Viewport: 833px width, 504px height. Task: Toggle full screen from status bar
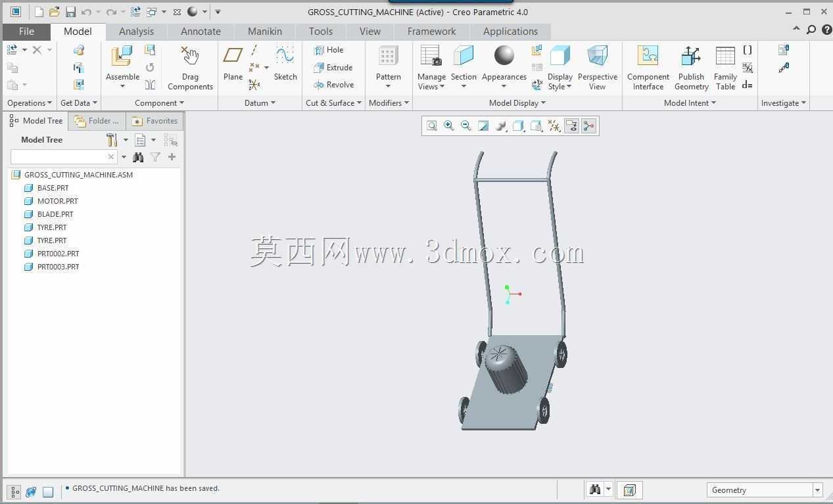(x=48, y=492)
